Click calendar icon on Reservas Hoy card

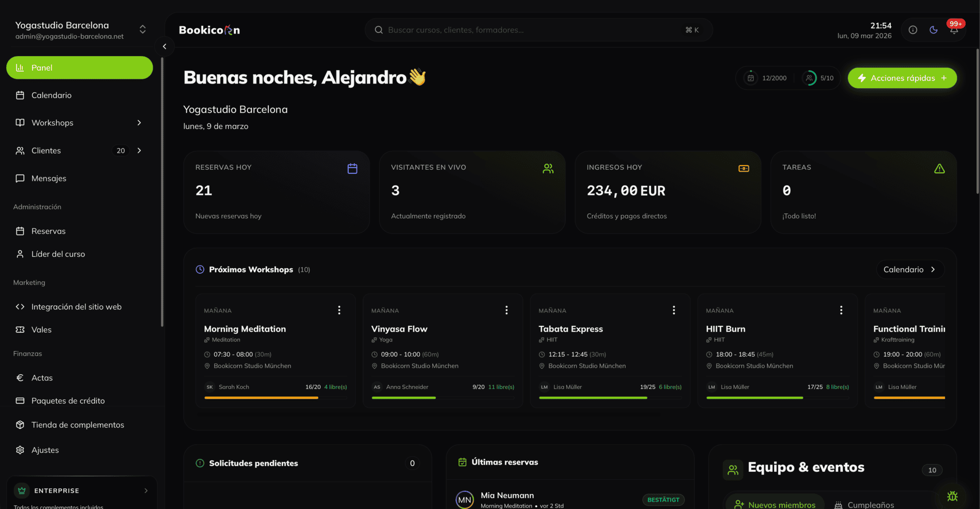[352, 169]
